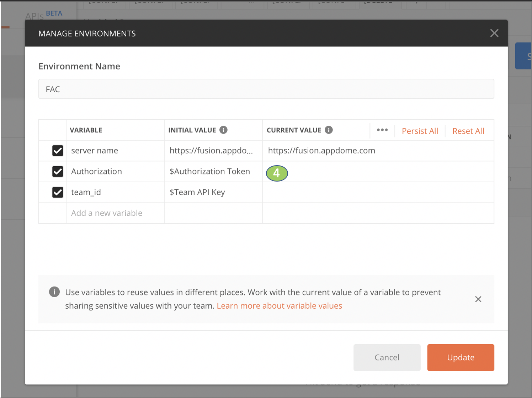Click the Reset All link
The image size is (532, 398).
[468, 131]
